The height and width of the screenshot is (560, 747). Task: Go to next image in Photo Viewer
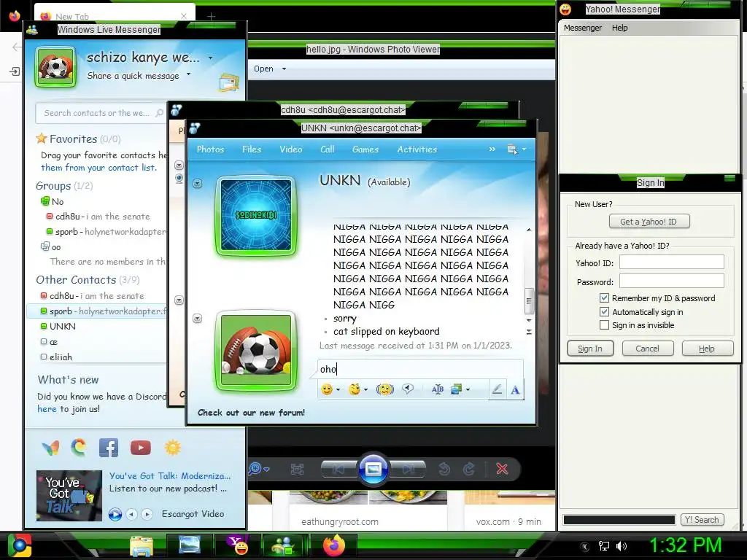point(408,470)
